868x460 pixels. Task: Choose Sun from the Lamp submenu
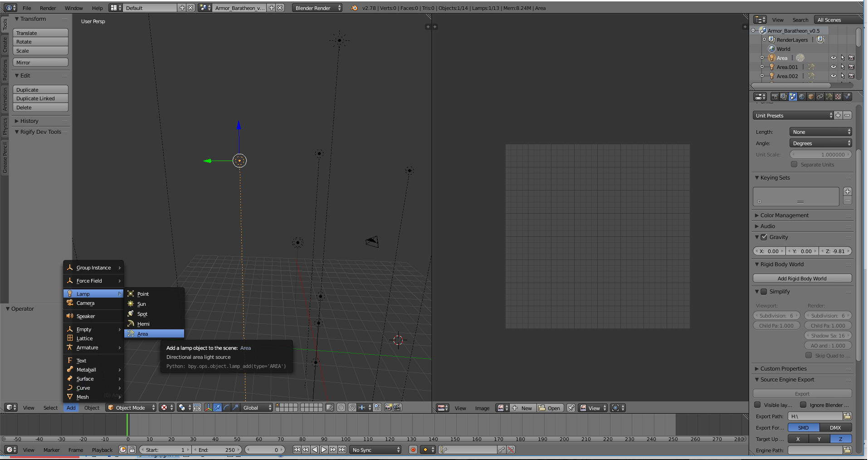pyautogui.click(x=154, y=303)
